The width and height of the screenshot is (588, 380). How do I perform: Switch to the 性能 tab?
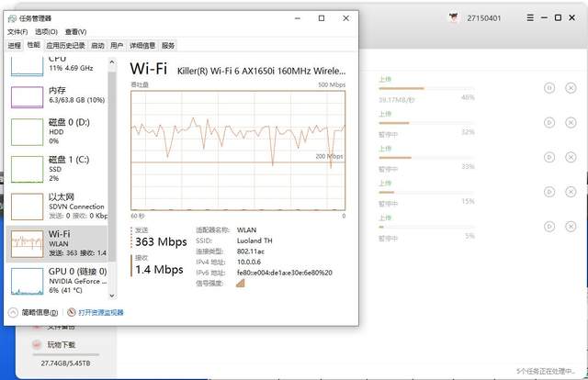point(33,45)
